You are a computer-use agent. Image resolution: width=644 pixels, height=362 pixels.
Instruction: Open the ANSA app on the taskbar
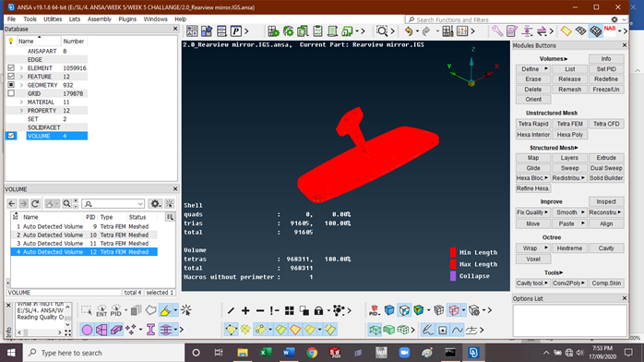coord(473,353)
